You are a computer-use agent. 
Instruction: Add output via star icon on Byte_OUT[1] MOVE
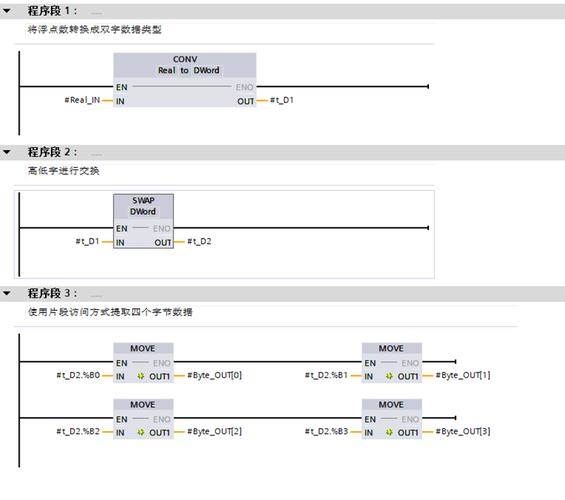(x=389, y=376)
